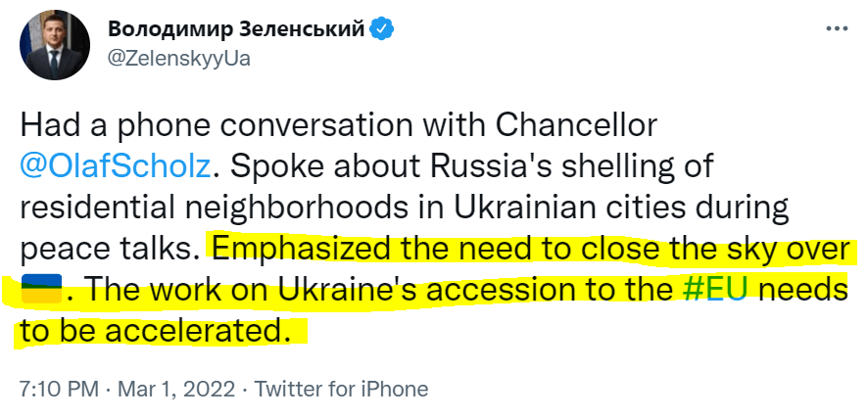This screenshot has height=418, width=868.
Task: Click the 7:10 PM timestamp
Action: pyautogui.click(x=58, y=389)
